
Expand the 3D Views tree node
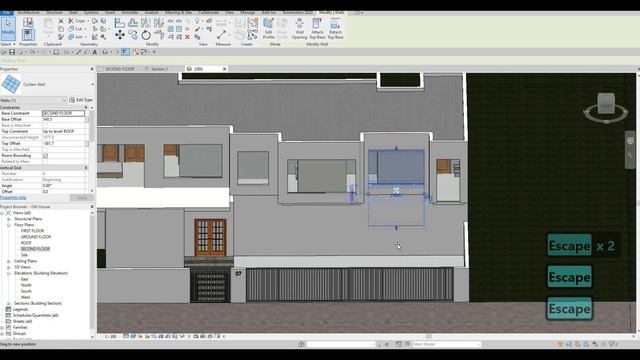click(9, 267)
